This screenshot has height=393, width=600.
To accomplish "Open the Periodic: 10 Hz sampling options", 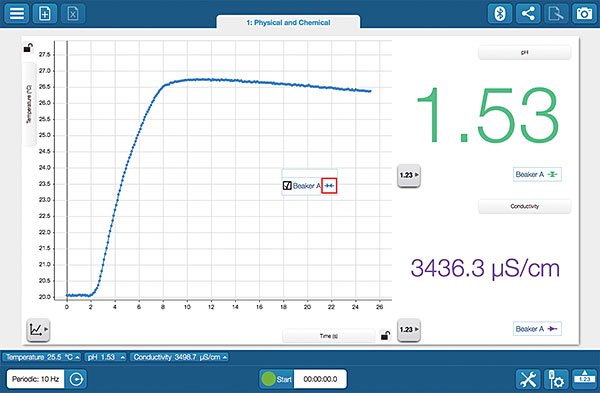I will [36, 379].
